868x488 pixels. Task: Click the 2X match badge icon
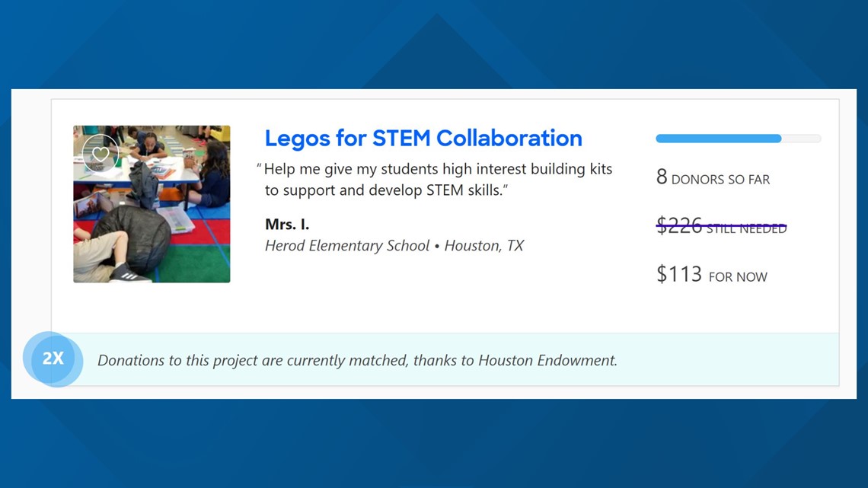53,359
